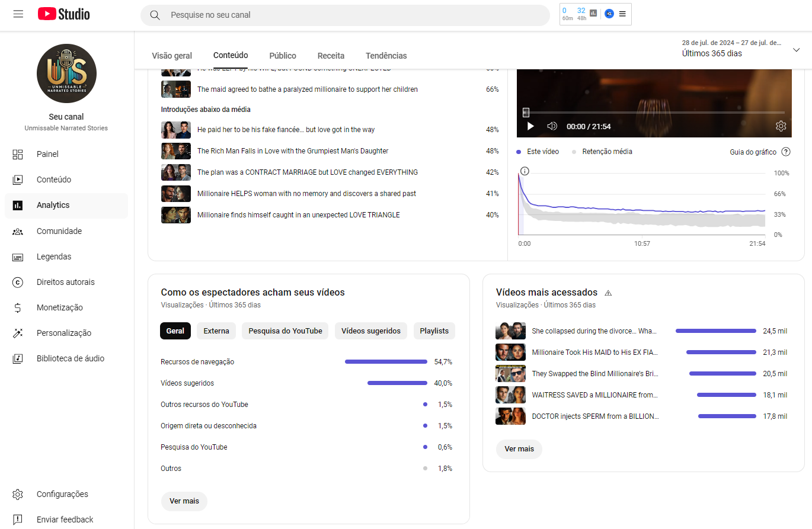Select the Geral traffic filter chip
Screen dimensions: 812x529
point(175,331)
